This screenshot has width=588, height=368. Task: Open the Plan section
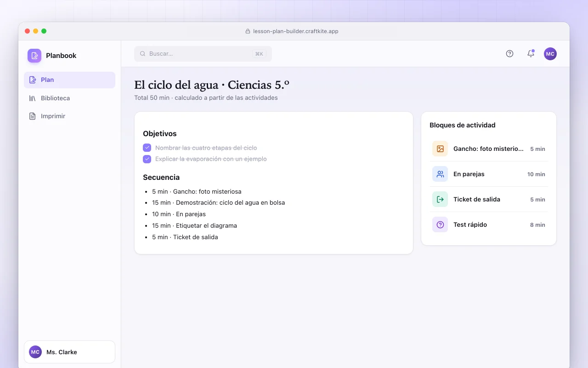pos(69,80)
